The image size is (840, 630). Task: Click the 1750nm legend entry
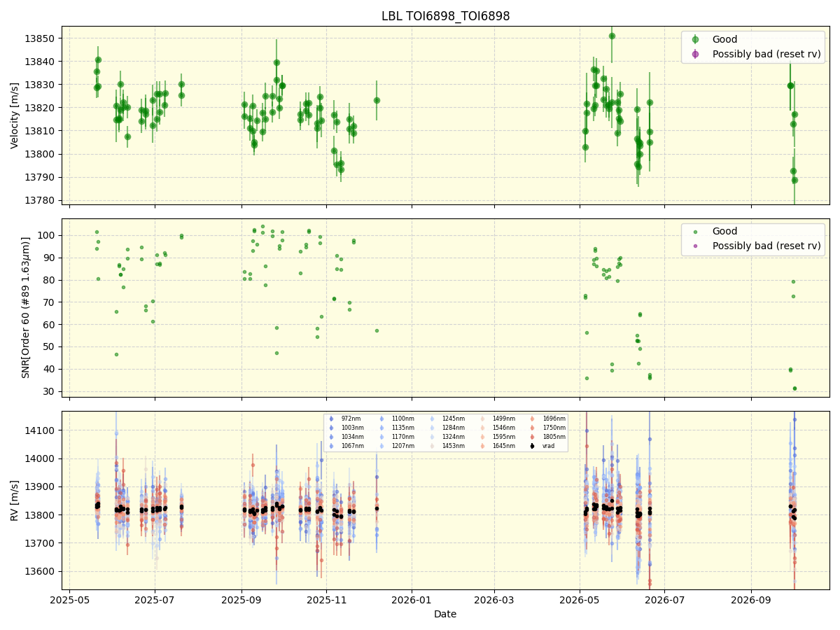click(x=554, y=428)
